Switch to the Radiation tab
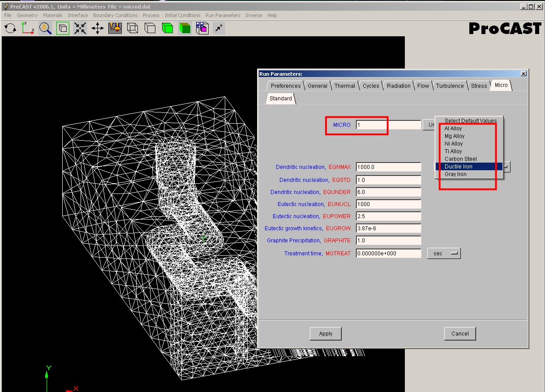Image resolution: width=545 pixels, height=392 pixels. pyautogui.click(x=399, y=86)
